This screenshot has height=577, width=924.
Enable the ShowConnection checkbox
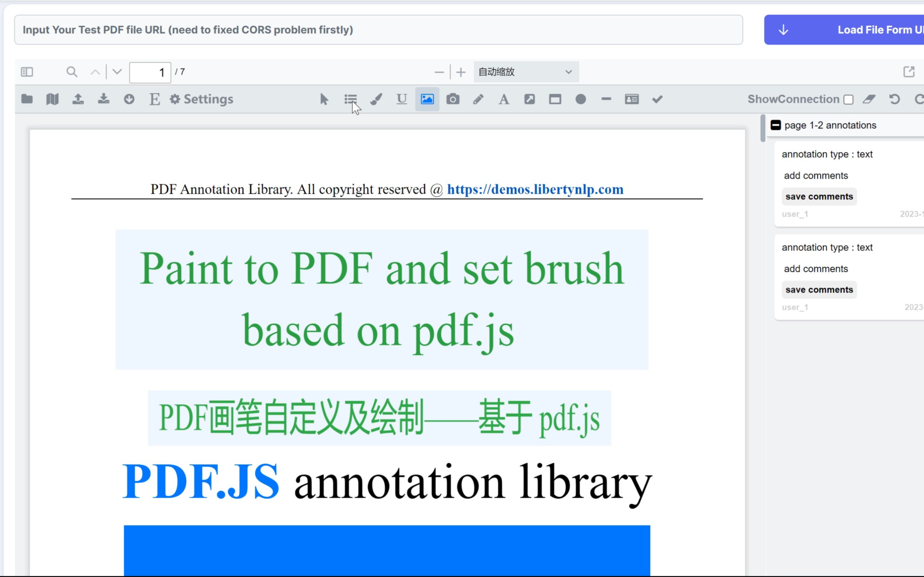point(848,99)
